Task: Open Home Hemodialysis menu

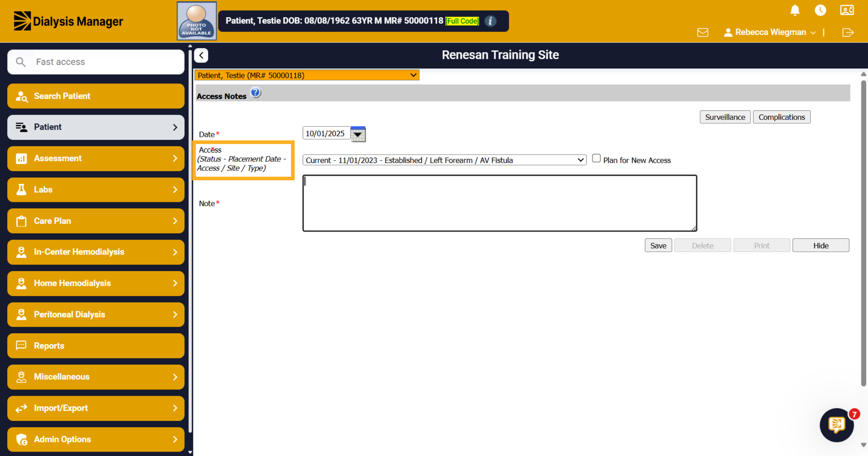Action: tap(96, 283)
